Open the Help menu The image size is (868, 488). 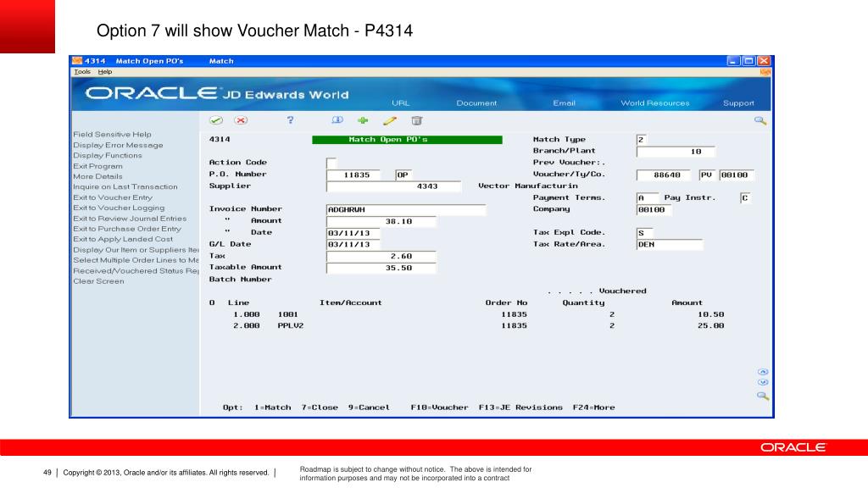pyautogui.click(x=104, y=72)
